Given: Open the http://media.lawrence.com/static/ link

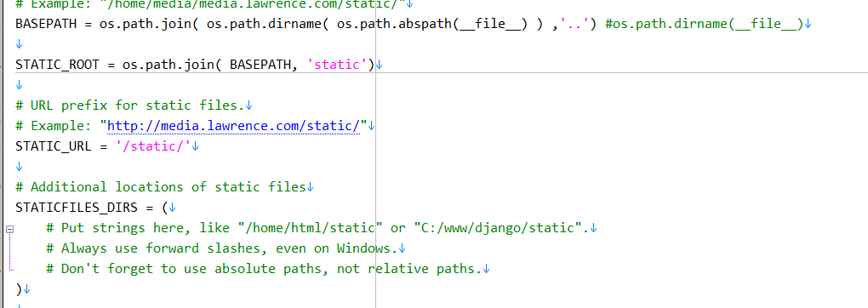Looking at the screenshot, I should click(x=234, y=126).
